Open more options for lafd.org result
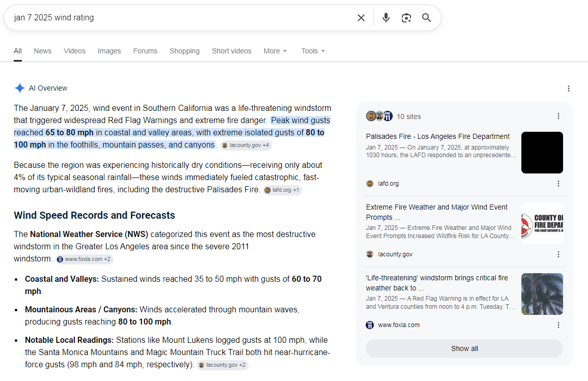The height and width of the screenshot is (381, 588). [558, 183]
